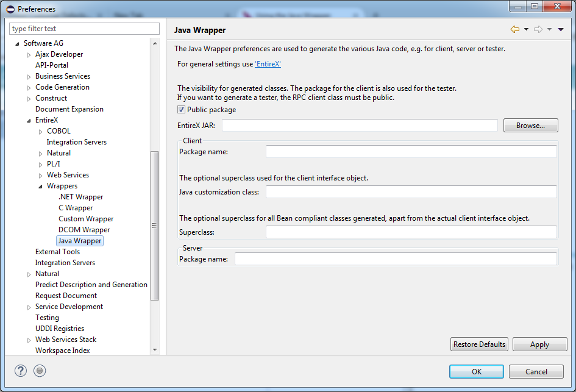Collapse the Wrappers tree node
This screenshot has height=392, width=576.
(x=40, y=187)
